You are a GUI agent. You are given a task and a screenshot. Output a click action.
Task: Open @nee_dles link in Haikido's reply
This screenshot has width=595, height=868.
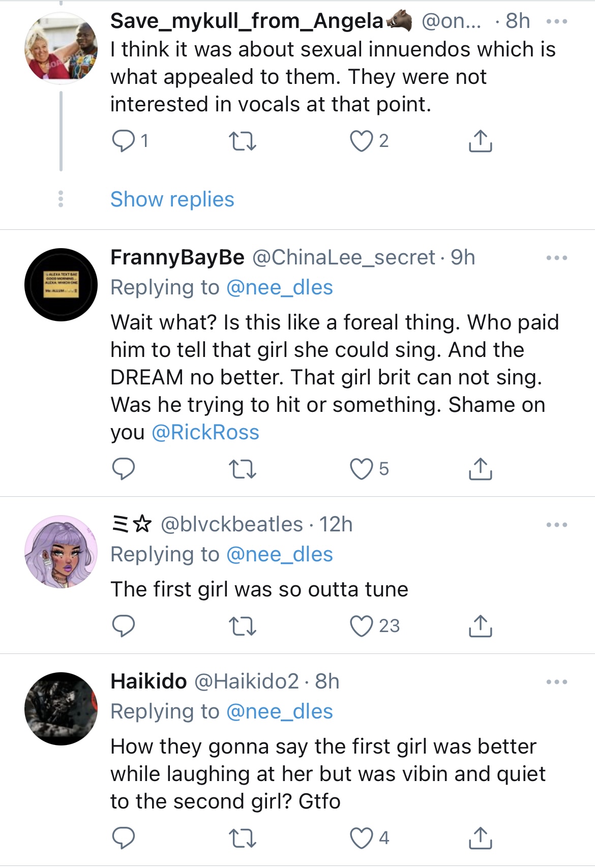point(279,711)
